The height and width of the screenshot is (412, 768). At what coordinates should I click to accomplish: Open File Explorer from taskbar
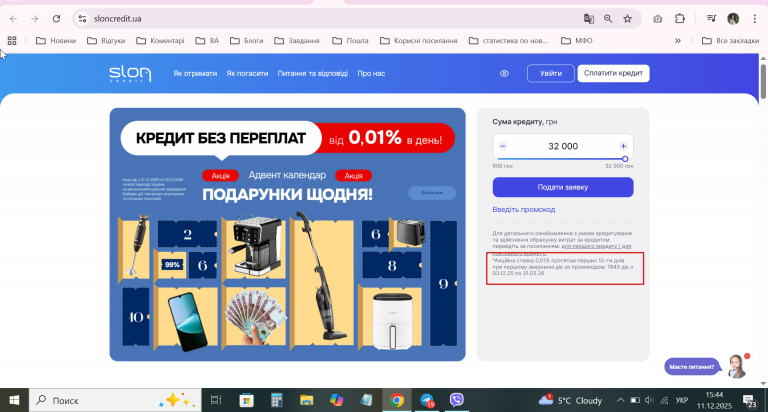[x=307, y=400]
